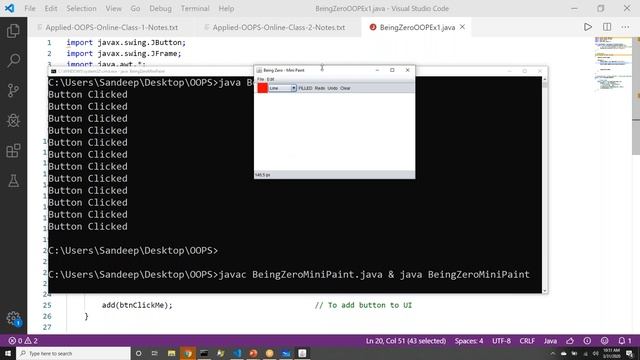Click the Windows search box on taskbar
This screenshot has width=640, height=360.
tap(73, 353)
